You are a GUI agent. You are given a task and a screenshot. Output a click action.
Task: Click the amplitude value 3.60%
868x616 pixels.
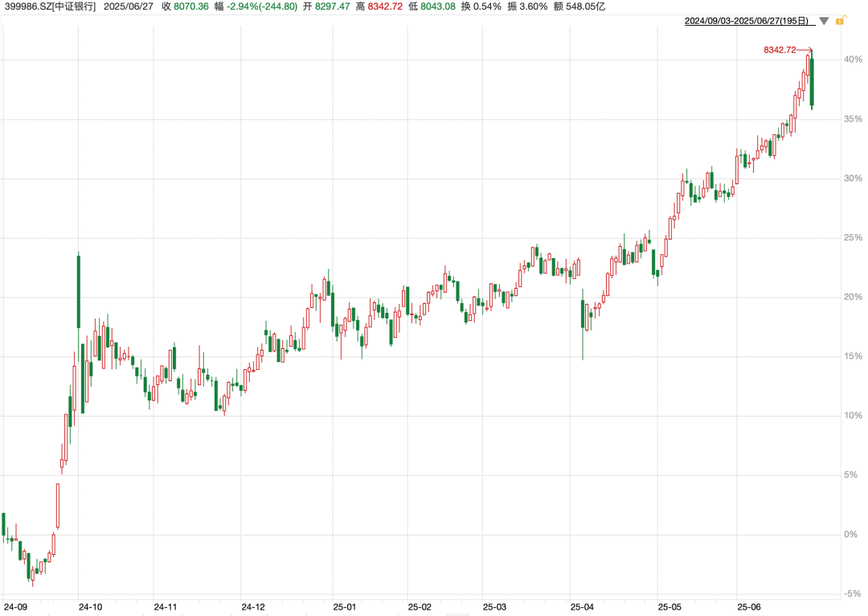pyautogui.click(x=534, y=6)
